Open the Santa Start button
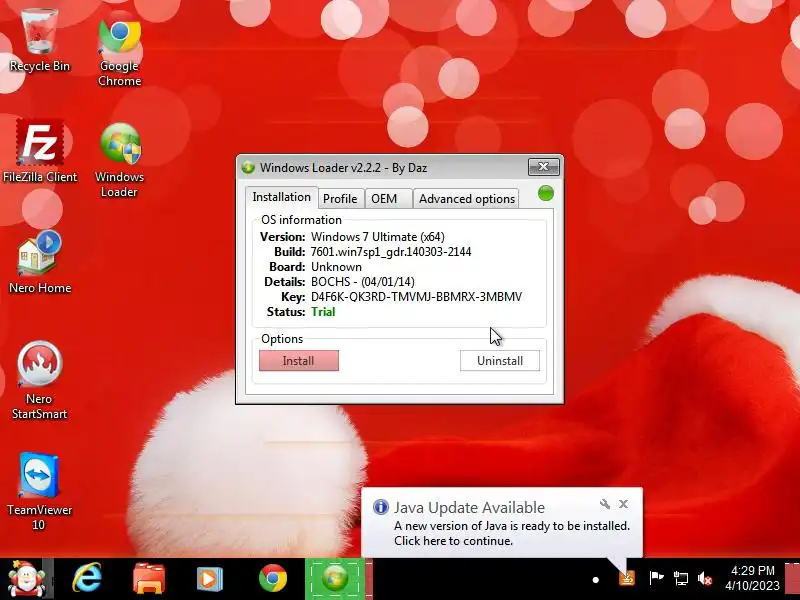 point(26,579)
